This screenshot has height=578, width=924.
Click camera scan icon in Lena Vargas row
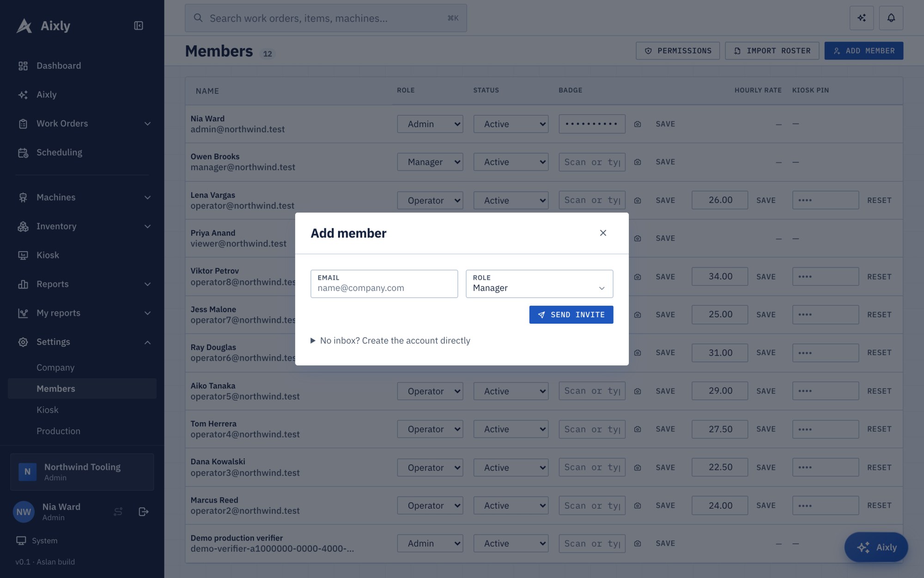click(x=638, y=200)
